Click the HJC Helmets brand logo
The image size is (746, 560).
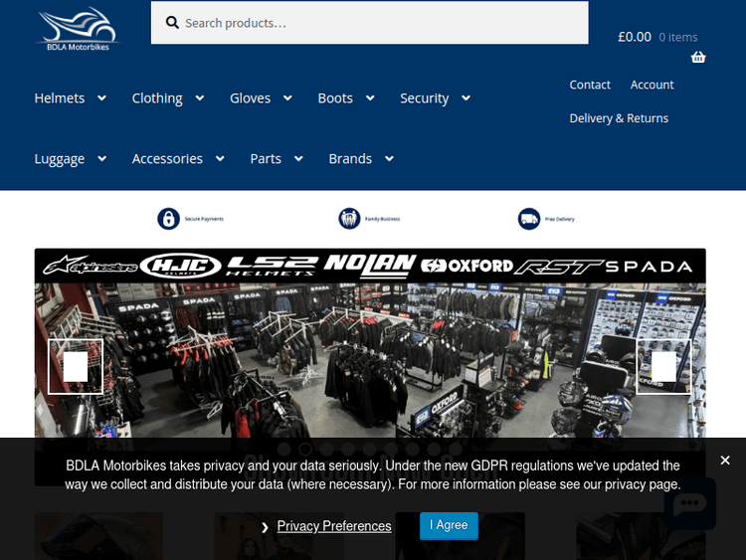point(181,266)
